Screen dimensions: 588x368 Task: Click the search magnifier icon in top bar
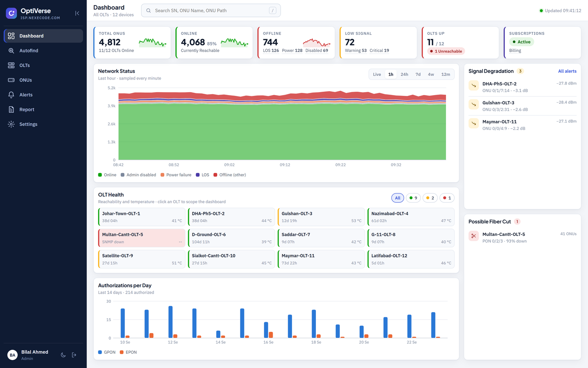[149, 11]
